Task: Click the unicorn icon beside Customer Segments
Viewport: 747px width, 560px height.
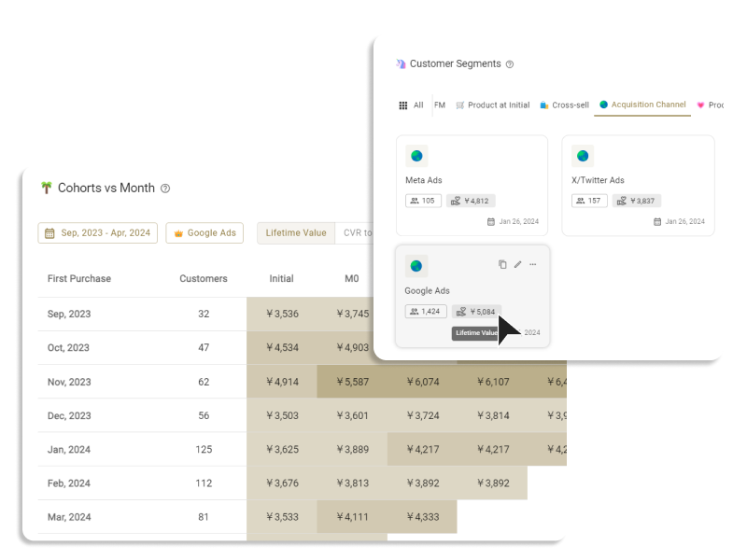Action: point(401,63)
